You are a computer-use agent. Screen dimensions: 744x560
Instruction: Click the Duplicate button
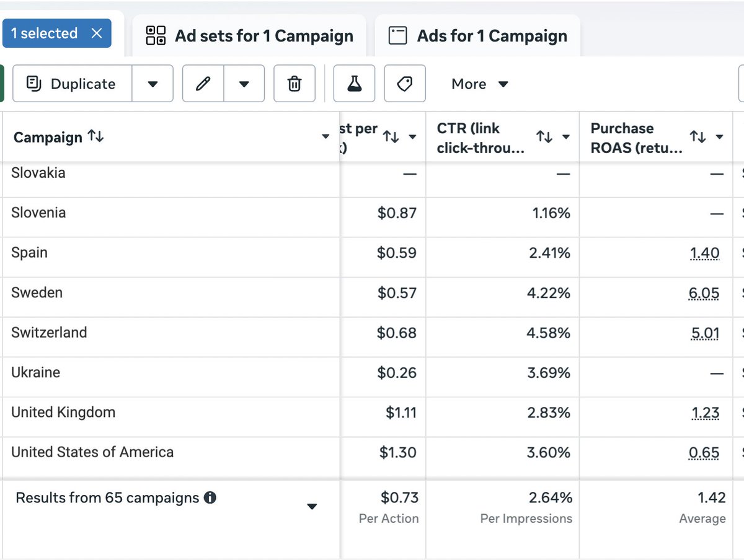(x=72, y=84)
